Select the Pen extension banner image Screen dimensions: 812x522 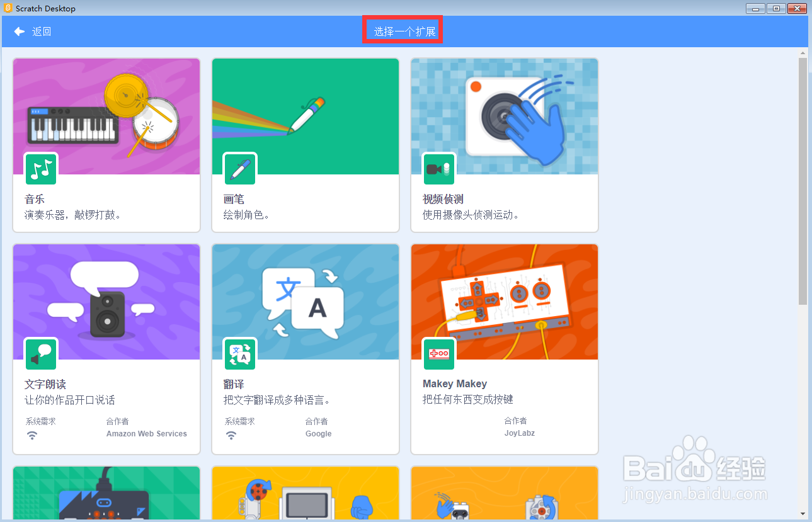tap(306, 116)
